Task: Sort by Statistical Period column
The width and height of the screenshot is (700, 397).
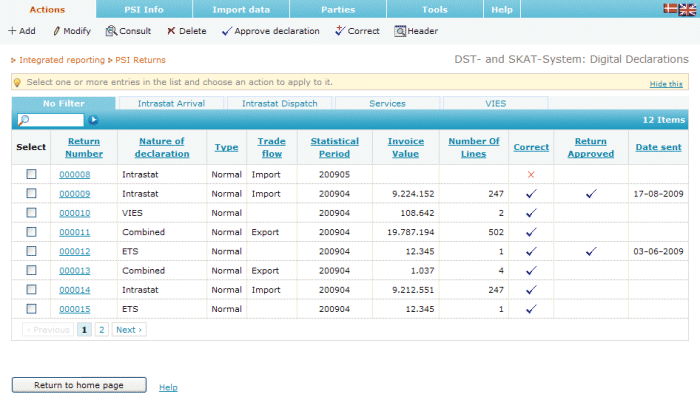Action: (334, 147)
